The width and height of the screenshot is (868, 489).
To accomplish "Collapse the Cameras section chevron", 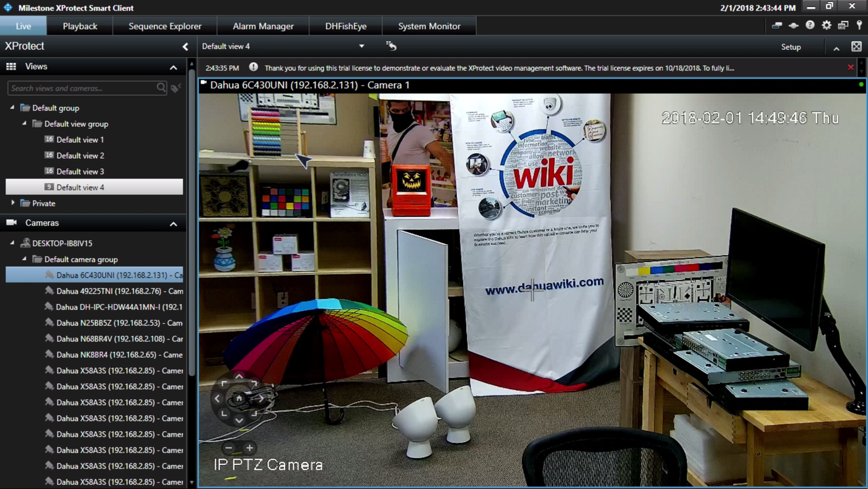I will pyautogui.click(x=173, y=223).
